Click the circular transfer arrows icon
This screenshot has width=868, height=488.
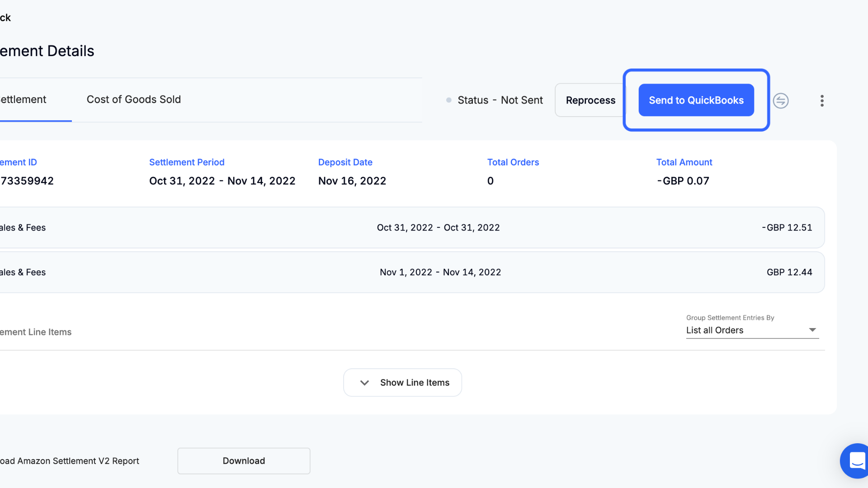click(x=781, y=101)
